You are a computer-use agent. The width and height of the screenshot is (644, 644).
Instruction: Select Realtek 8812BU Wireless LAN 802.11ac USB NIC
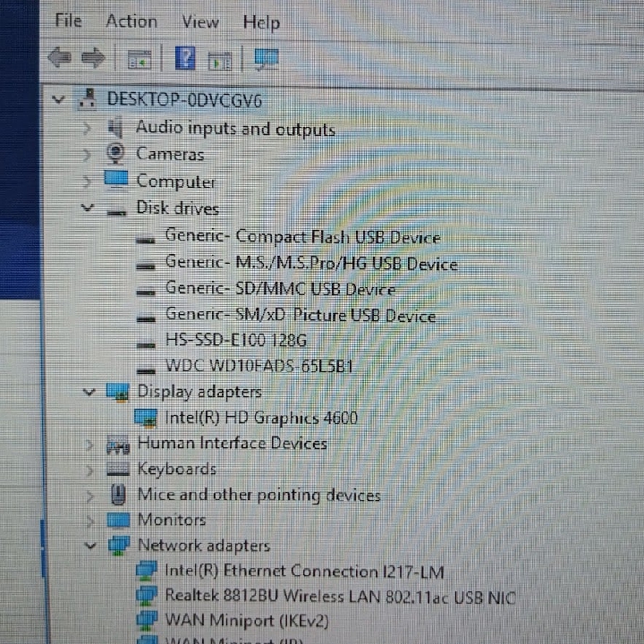pyautogui.click(x=340, y=597)
